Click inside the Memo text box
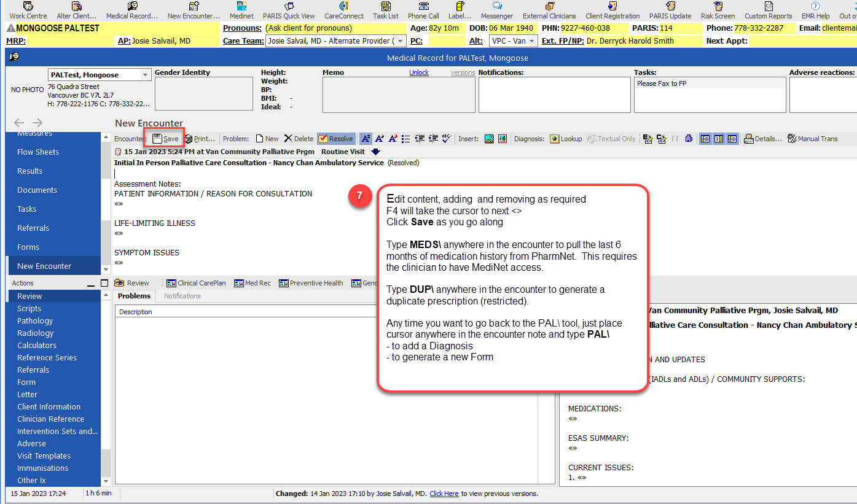 [x=398, y=95]
